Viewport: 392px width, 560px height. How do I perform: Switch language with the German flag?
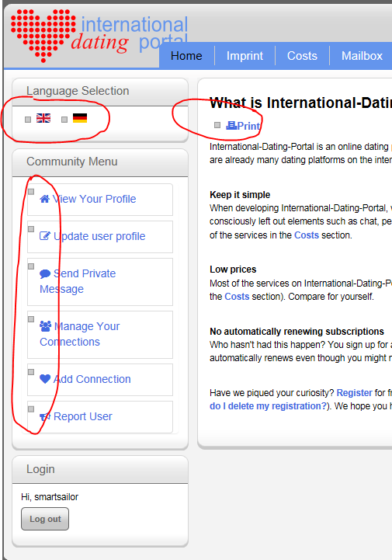(x=80, y=118)
